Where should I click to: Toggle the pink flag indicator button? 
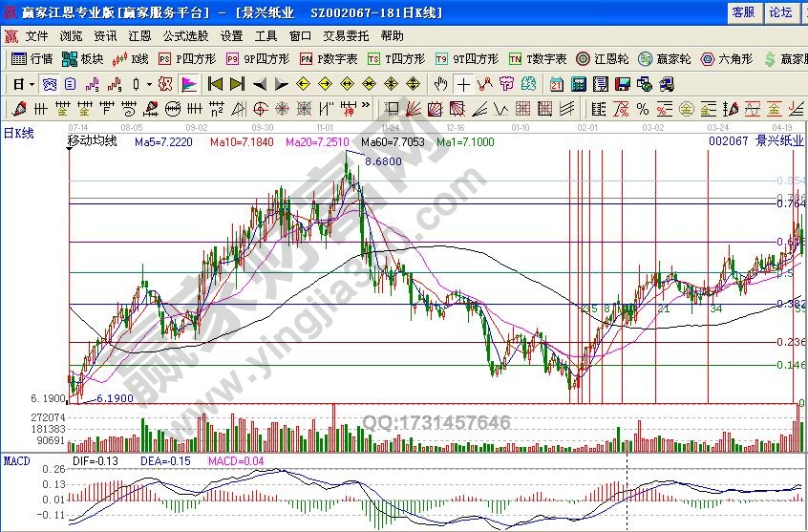[x=189, y=84]
